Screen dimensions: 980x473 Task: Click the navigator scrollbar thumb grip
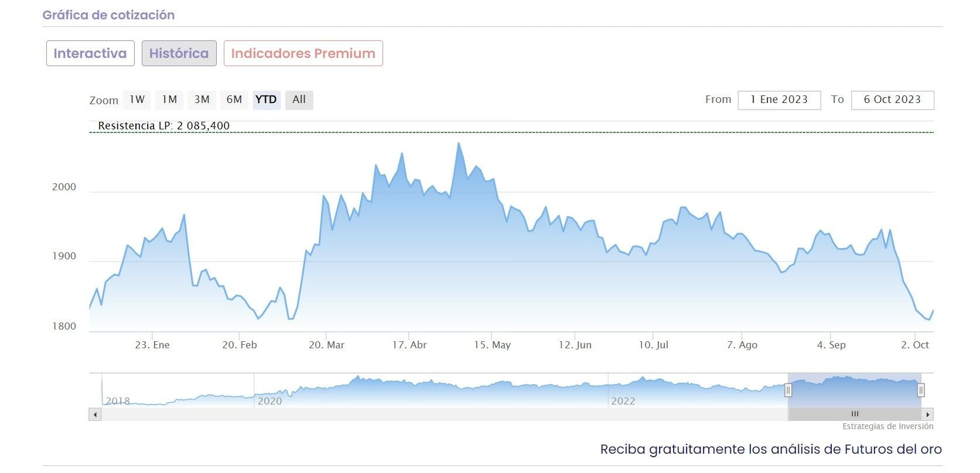click(x=855, y=414)
